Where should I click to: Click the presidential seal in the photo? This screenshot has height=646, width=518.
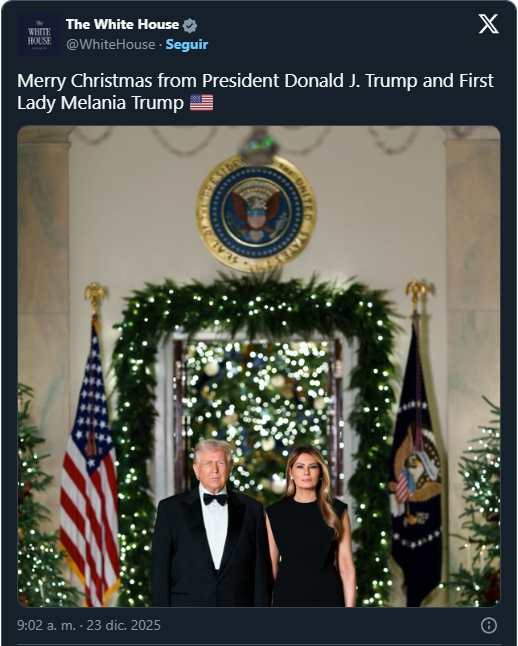pyautogui.click(x=256, y=213)
